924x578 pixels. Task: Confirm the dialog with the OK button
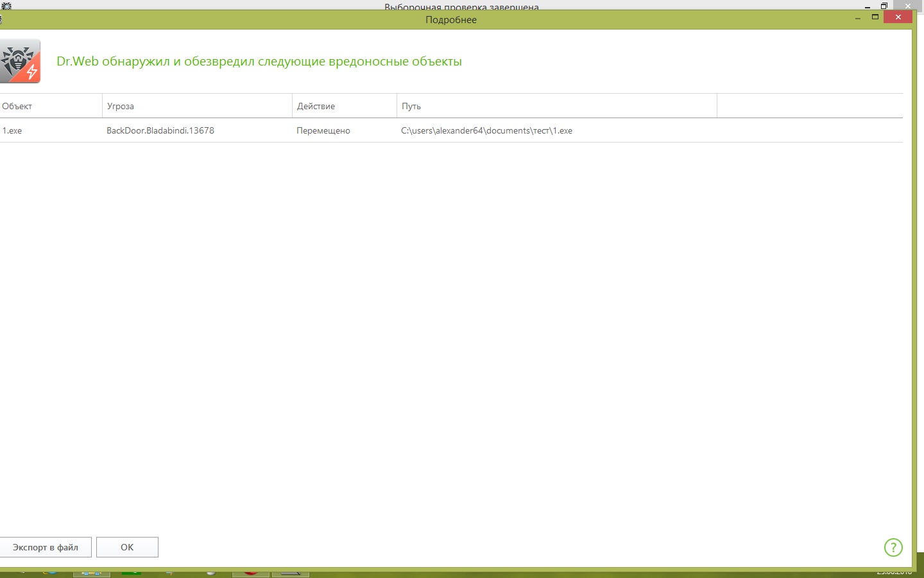(x=127, y=547)
